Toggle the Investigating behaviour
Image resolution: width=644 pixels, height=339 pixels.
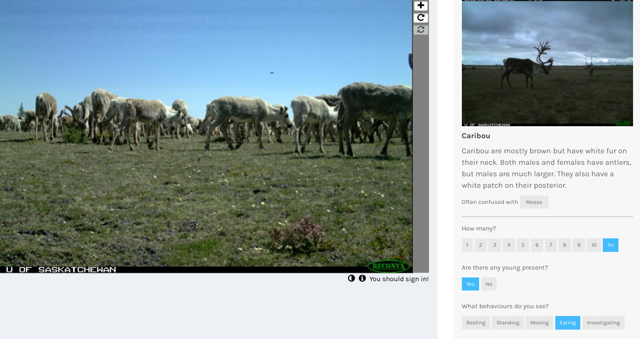point(603,323)
